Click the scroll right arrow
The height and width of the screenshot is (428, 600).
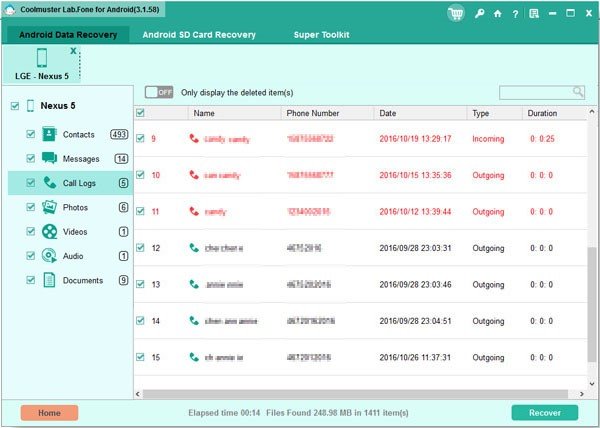tap(582, 394)
